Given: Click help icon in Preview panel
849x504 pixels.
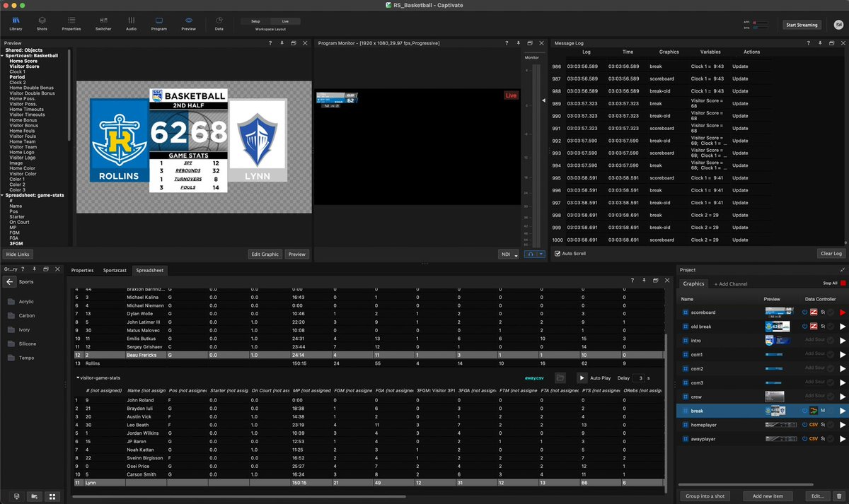Looking at the screenshot, I should coord(271,43).
